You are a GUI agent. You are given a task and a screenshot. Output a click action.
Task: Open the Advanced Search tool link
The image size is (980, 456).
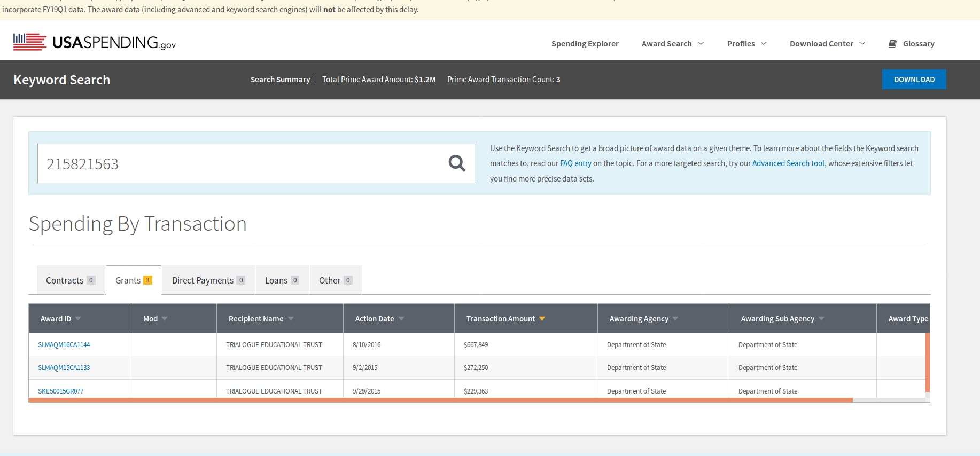coord(788,163)
